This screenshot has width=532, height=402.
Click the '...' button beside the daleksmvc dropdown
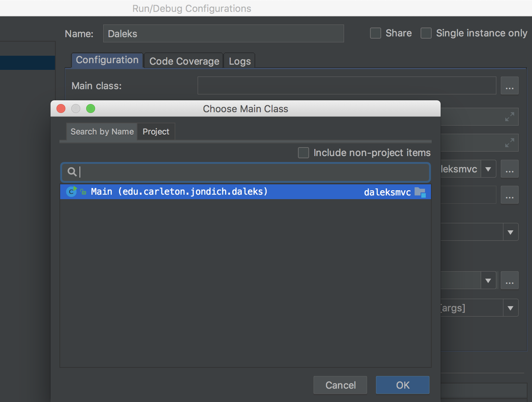pos(509,169)
